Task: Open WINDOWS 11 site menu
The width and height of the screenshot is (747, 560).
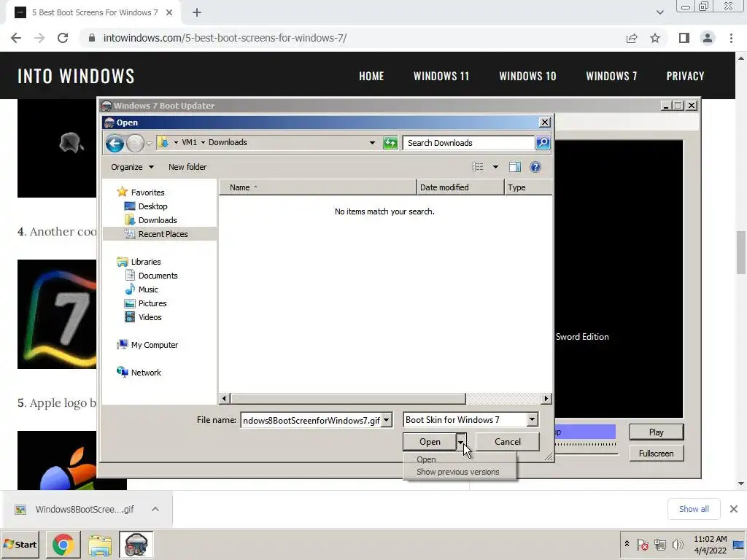Action: pos(441,76)
